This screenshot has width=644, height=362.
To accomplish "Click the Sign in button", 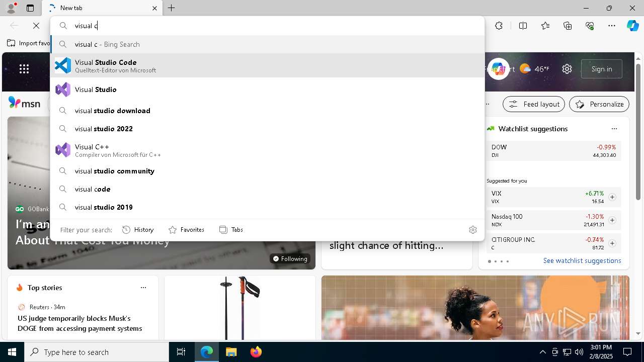I will coord(602,69).
